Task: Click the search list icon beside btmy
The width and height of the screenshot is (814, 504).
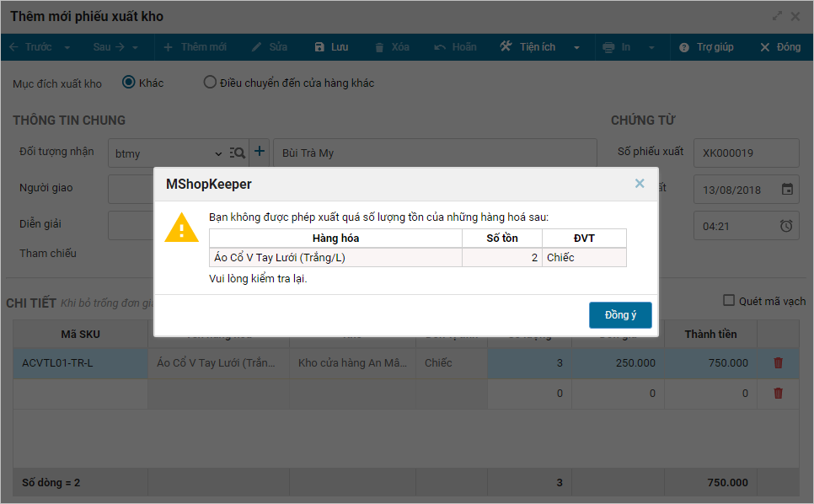Action: click(238, 153)
